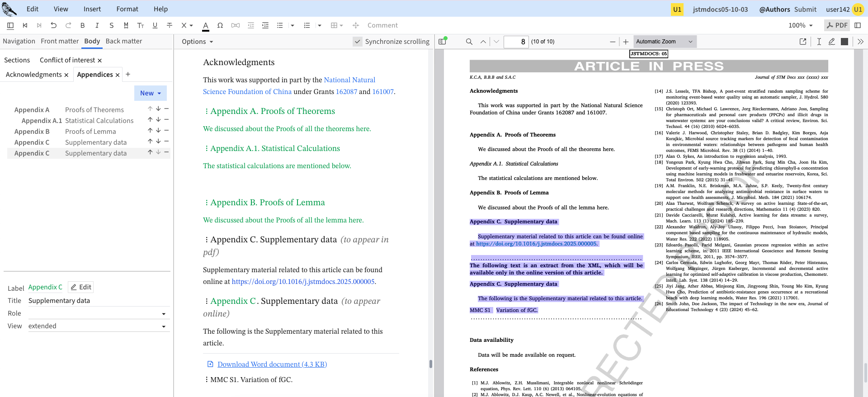
Task: Toggle the PDF sidebar icon
Action: [x=443, y=42]
